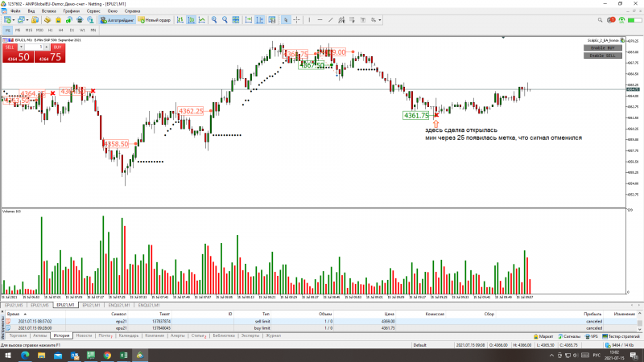Open the notifications icon with red badge
Screen dimensions: 644x362
pos(611,19)
